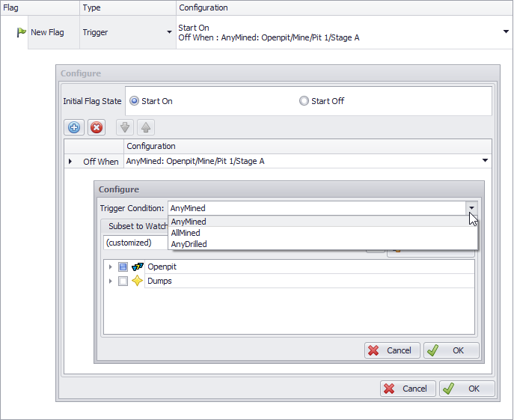Close the Trigger Condition dropdown arrow
The width and height of the screenshot is (514, 420).
point(471,207)
